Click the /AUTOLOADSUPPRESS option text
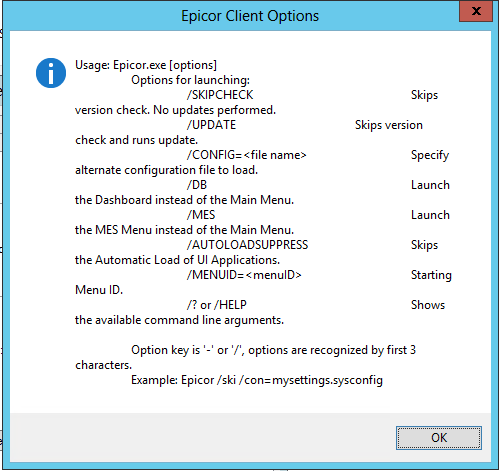Viewport: 501px width, 471px height. point(247,245)
